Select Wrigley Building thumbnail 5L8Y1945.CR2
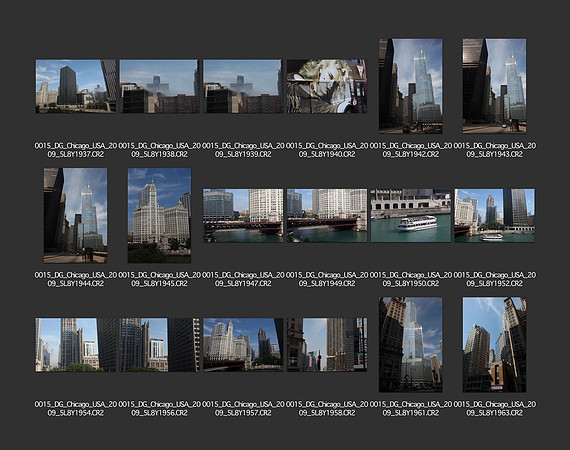The width and height of the screenshot is (570, 450). (159, 216)
